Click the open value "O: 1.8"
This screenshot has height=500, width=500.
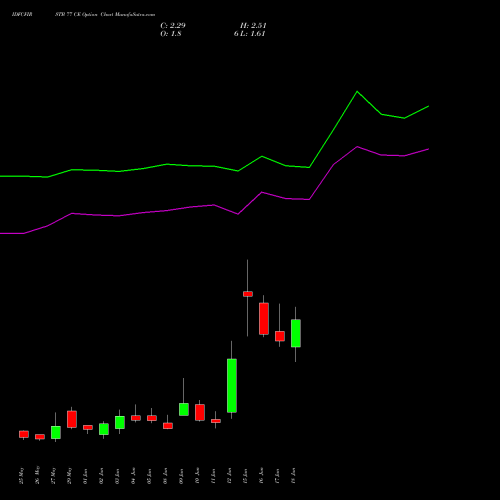click(171, 34)
